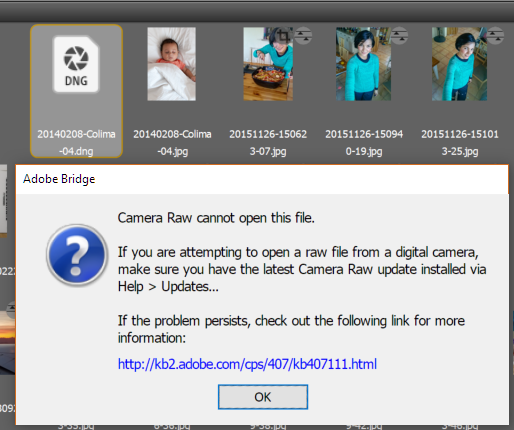Screen dimensions: 514x430
Task: Click the 20151126-150623-07.jpg filename label
Action: [268, 143]
